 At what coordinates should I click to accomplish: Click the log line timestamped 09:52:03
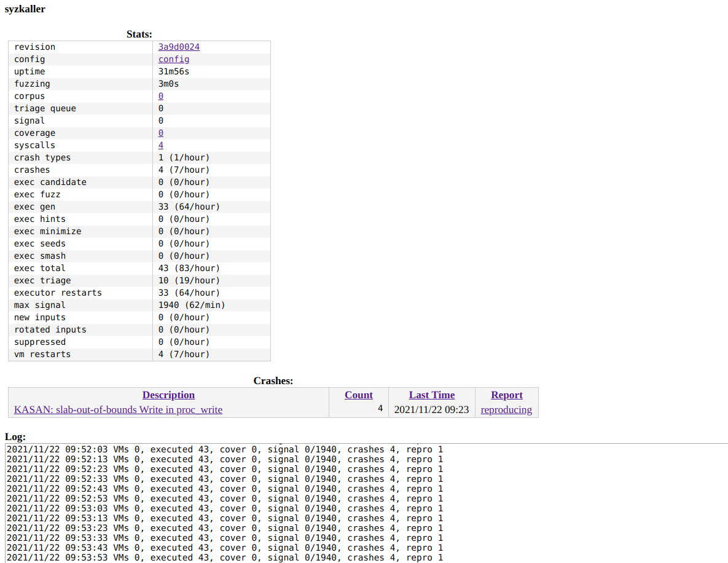224,449
